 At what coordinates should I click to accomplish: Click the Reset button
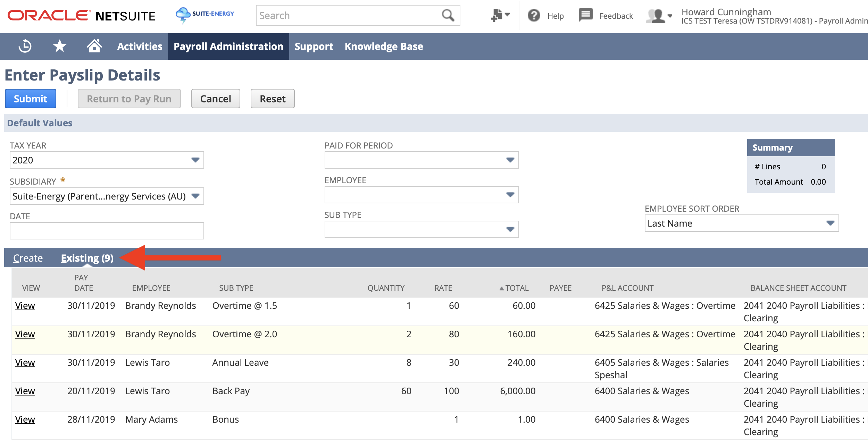point(272,99)
